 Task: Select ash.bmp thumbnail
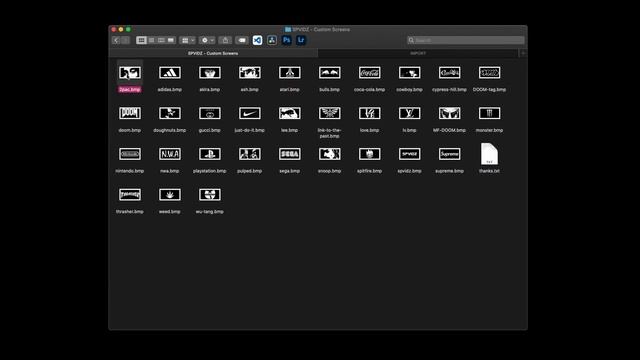pos(250,73)
